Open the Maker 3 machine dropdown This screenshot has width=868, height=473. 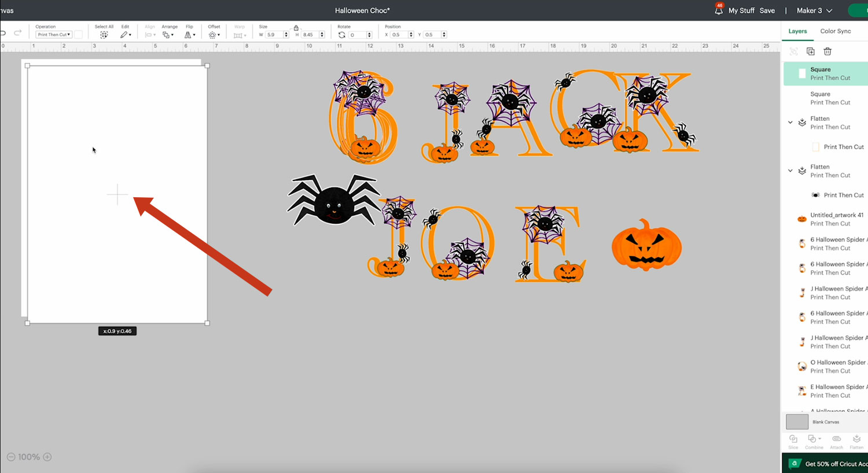pyautogui.click(x=814, y=10)
